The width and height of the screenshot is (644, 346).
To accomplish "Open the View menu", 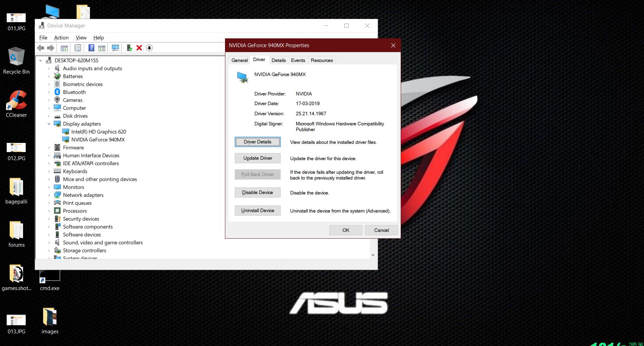I will click(x=81, y=38).
